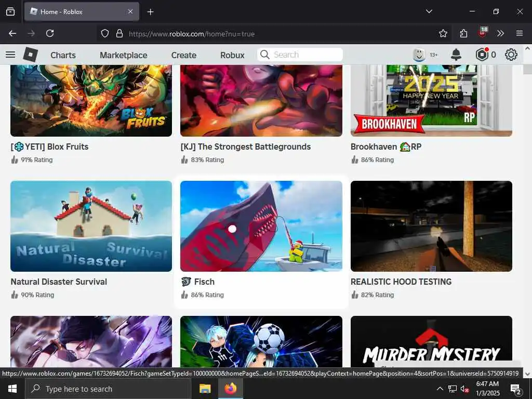The image size is (532, 399).
Task: Click the page scrollbar up arrow
Action: coord(528,48)
